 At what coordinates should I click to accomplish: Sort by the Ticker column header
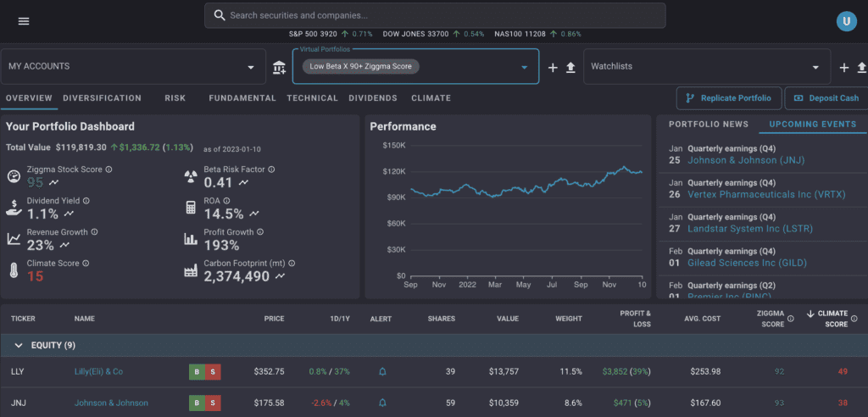[x=23, y=319]
